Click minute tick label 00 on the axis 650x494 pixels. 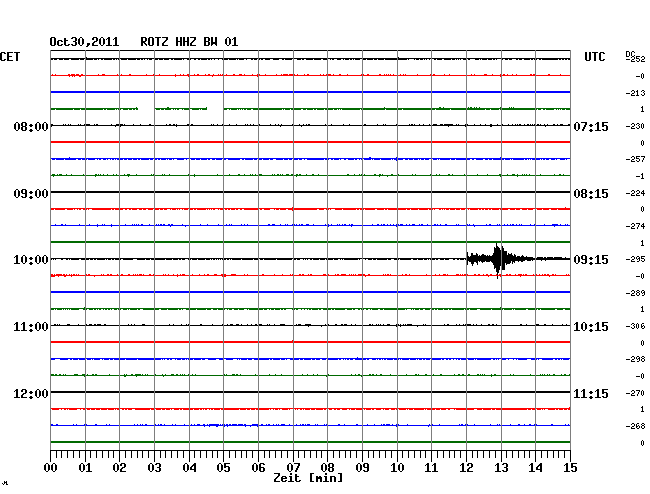coord(51,467)
